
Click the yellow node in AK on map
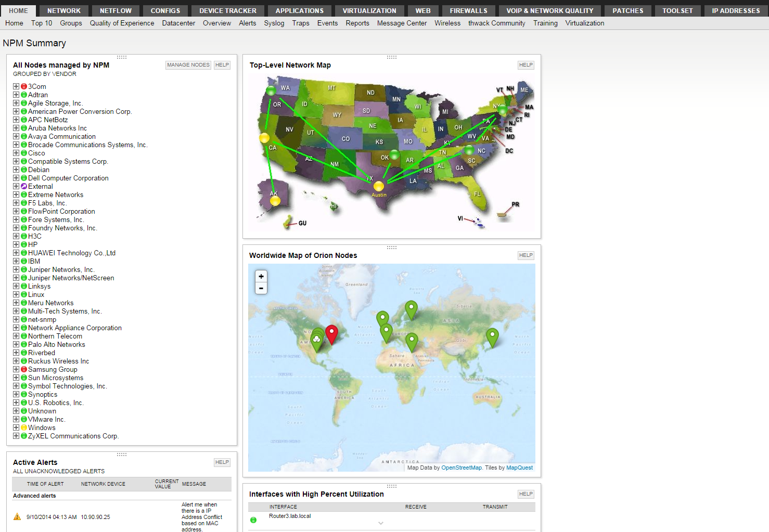[x=275, y=201]
